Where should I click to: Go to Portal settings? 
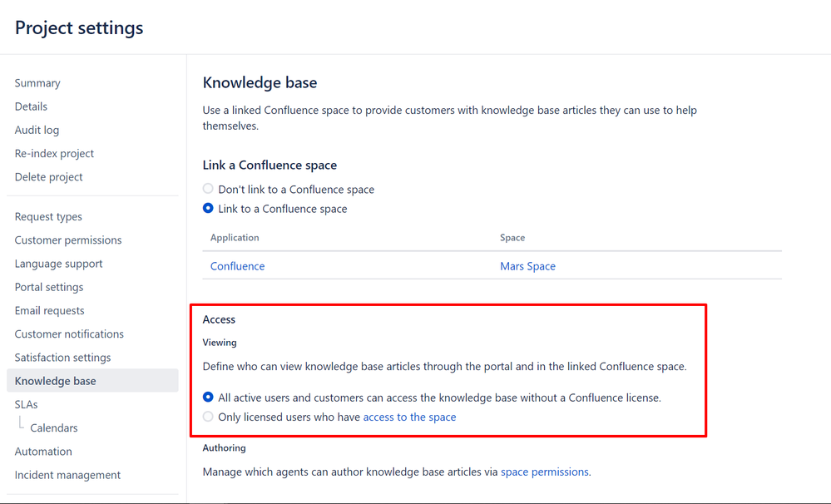(x=49, y=287)
